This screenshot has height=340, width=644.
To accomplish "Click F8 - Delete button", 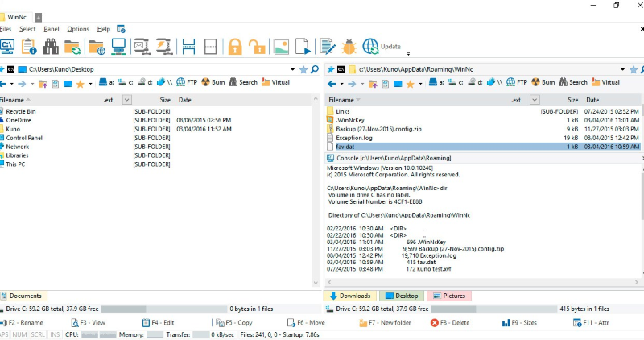I will (450, 323).
